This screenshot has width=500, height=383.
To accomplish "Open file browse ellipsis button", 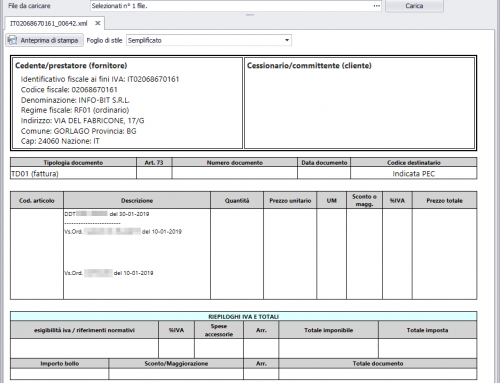I will tap(377, 6).
